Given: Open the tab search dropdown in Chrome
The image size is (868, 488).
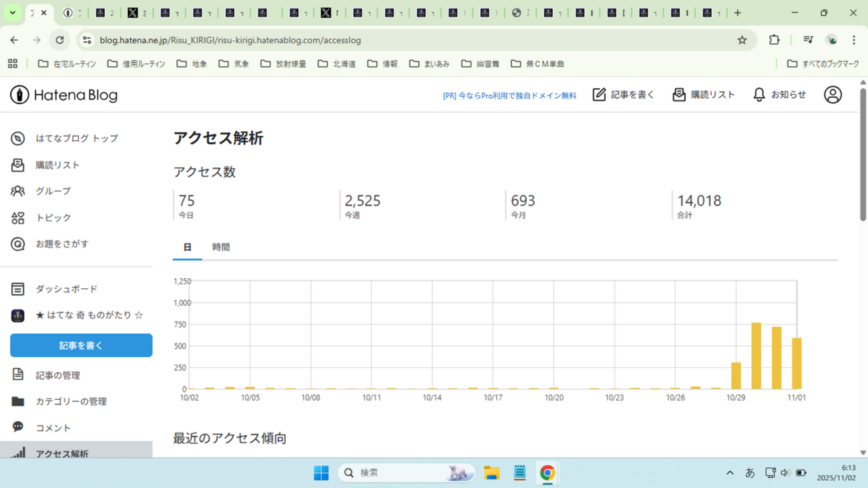Looking at the screenshot, I should coord(13,13).
